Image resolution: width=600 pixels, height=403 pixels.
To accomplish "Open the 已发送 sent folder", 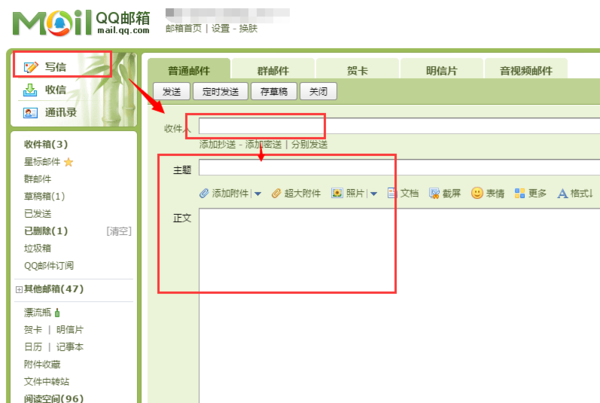I will [38, 214].
